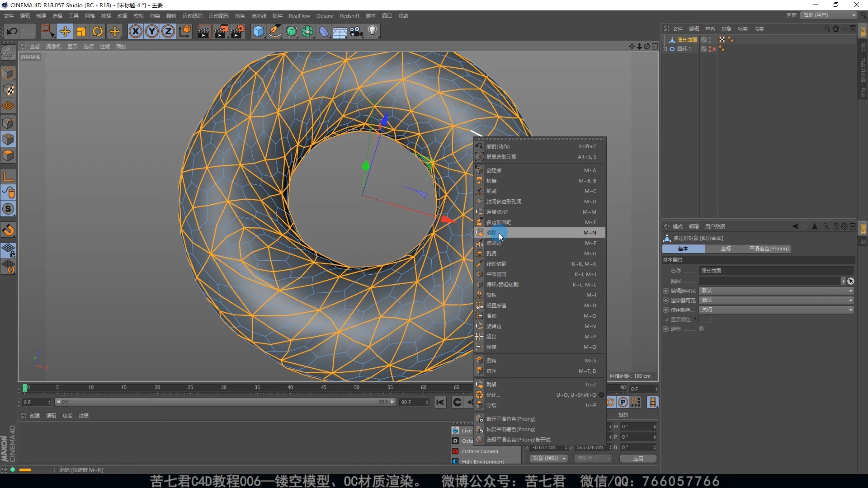Click the timeline preview range slider bar

[225, 402]
